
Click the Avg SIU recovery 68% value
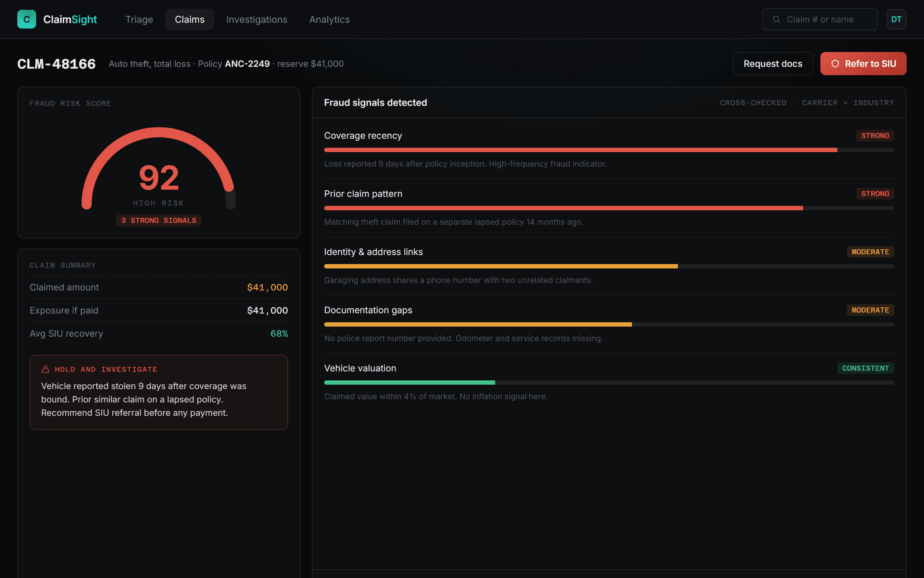tap(279, 334)
